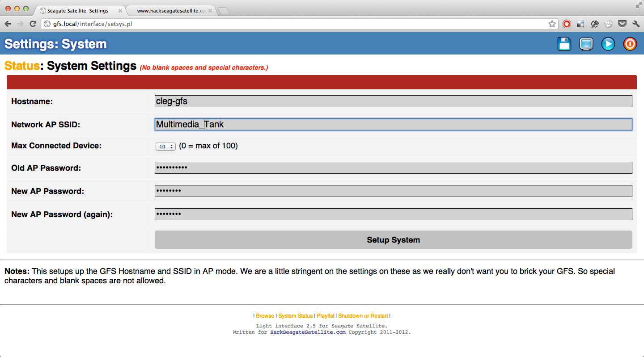Click the New AP Password (again): label
Screen dimensions: 644x357
pyautogui.click(x=62, y=214)
